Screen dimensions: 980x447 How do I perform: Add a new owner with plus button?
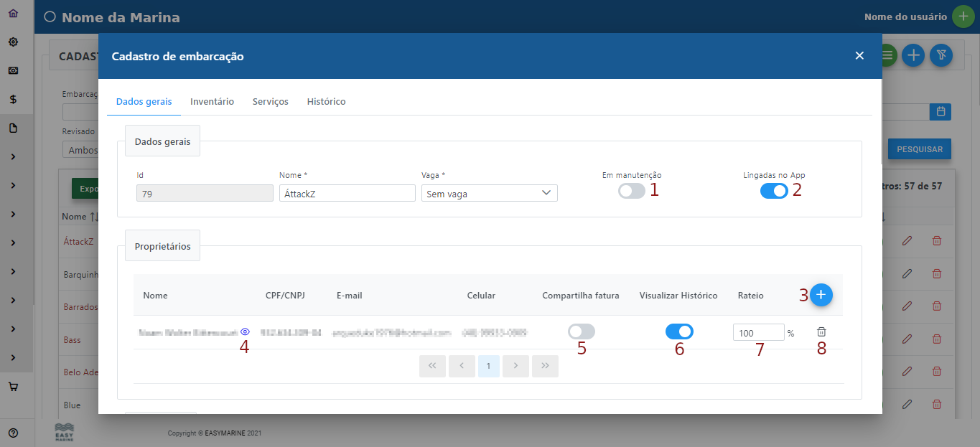(821, 295)
